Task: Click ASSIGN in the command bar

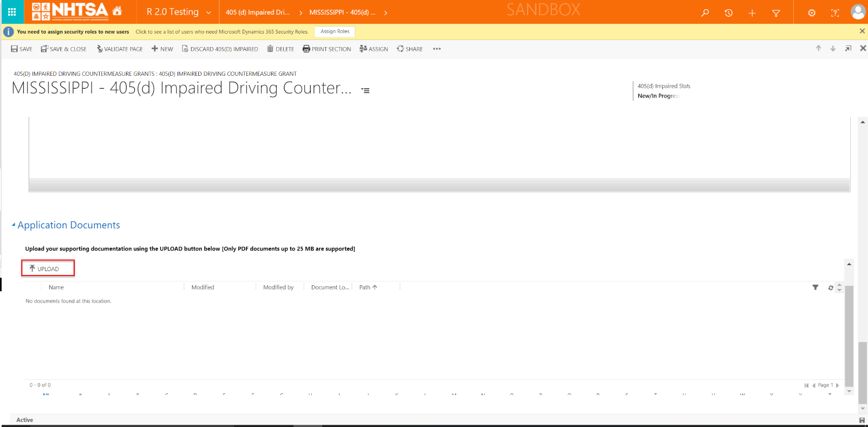Action: (x=374, y=49)
